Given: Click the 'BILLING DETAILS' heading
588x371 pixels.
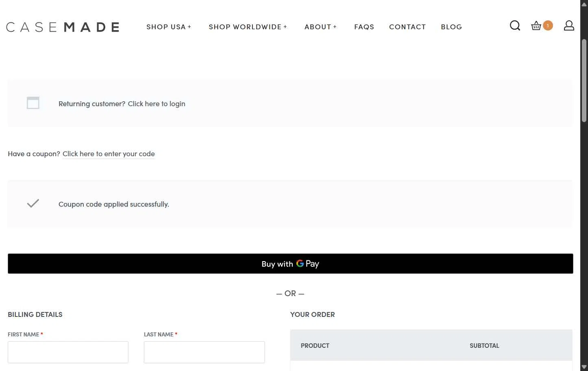Looking at the screenshot, I should coord(35,314).
